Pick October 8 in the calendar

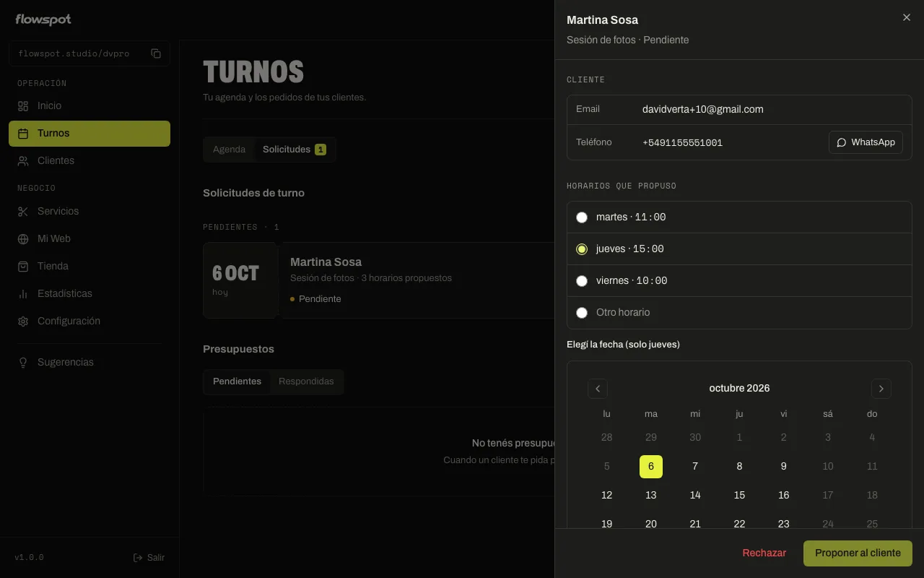(x=739, y=467)
